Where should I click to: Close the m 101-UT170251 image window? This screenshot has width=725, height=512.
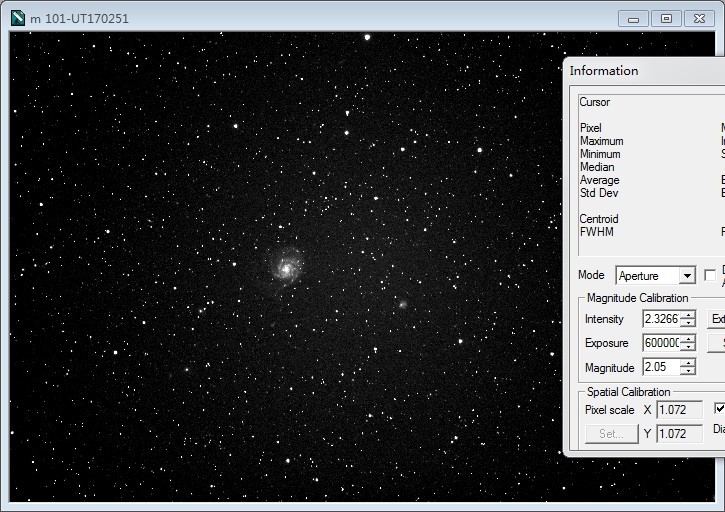(699, 18)
